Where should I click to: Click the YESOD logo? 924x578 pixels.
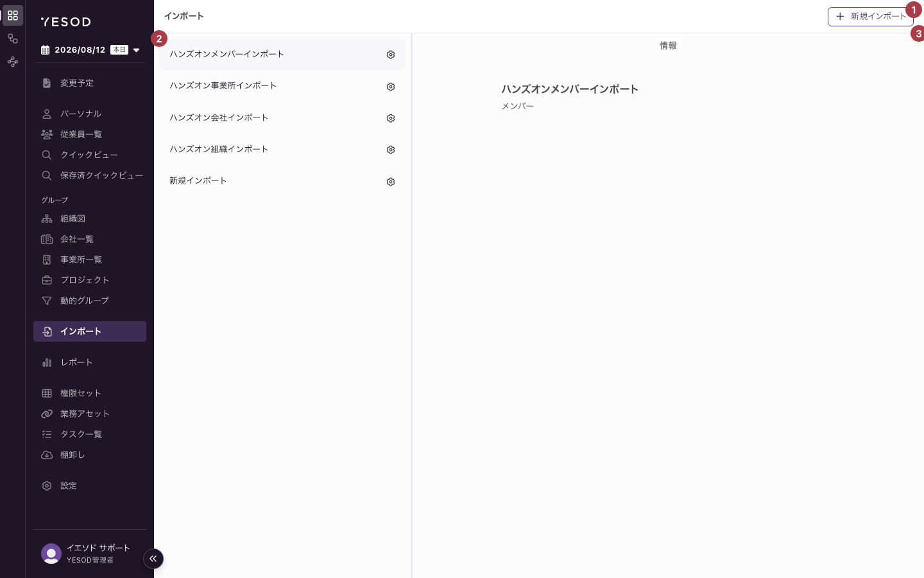tap(66, 22)
